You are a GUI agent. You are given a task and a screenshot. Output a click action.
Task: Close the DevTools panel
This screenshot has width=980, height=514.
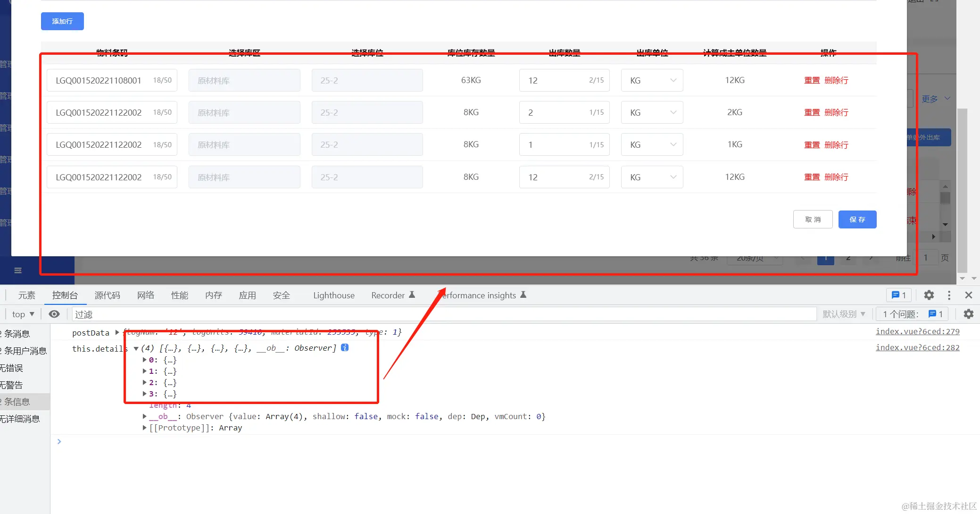pos(969,295)
